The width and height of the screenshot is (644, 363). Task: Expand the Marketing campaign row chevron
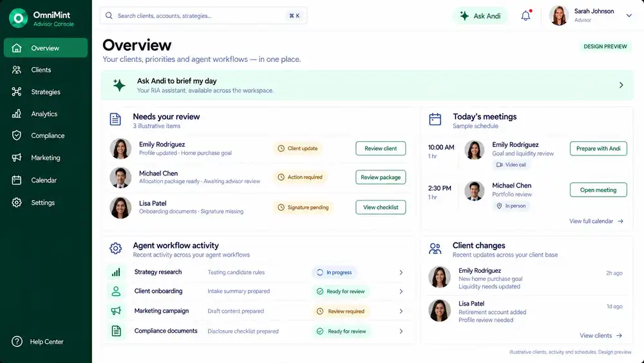click(401, 311)
